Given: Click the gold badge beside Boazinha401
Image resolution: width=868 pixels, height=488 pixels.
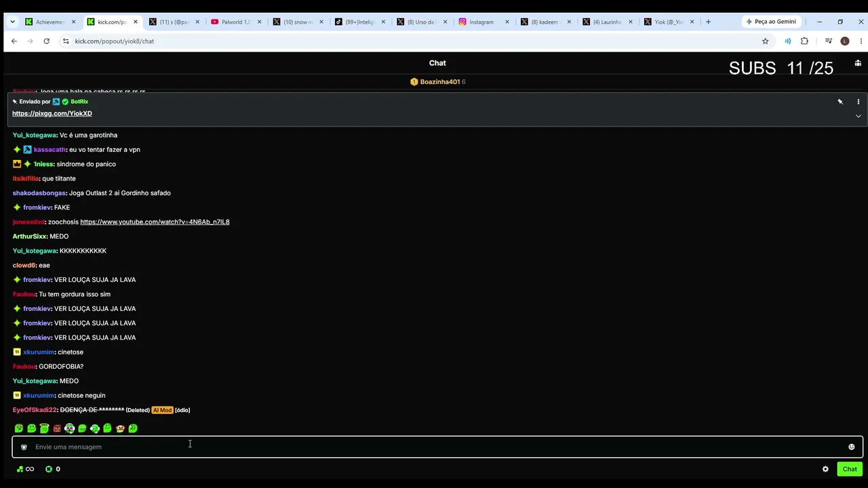Looking at the screenshot, I should pos(414,82).
